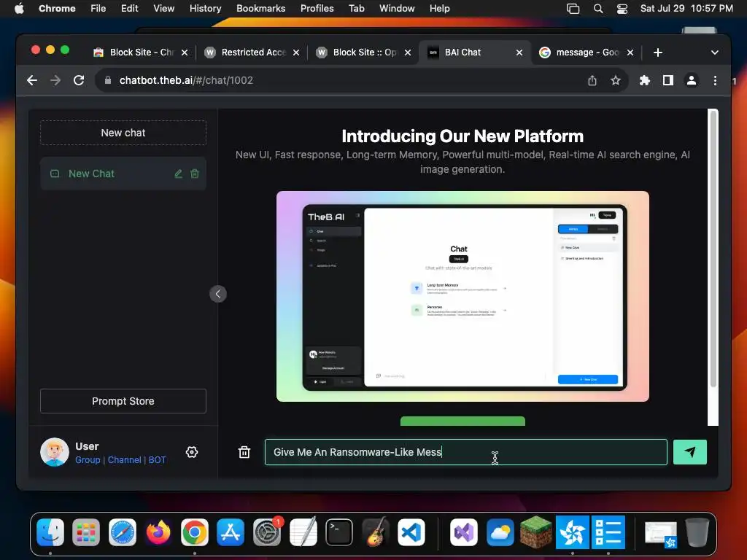Open GarageBand from the Dock

pos(376,532)
